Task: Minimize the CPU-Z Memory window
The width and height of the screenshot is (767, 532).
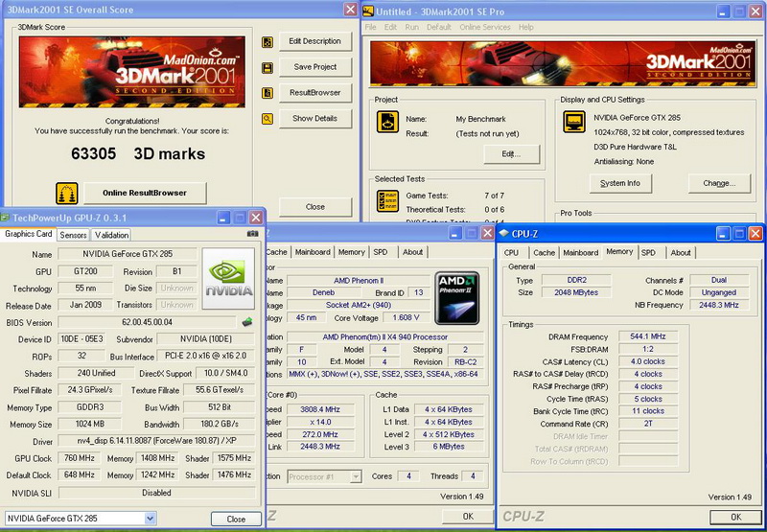Action: [x=724, y=234]
